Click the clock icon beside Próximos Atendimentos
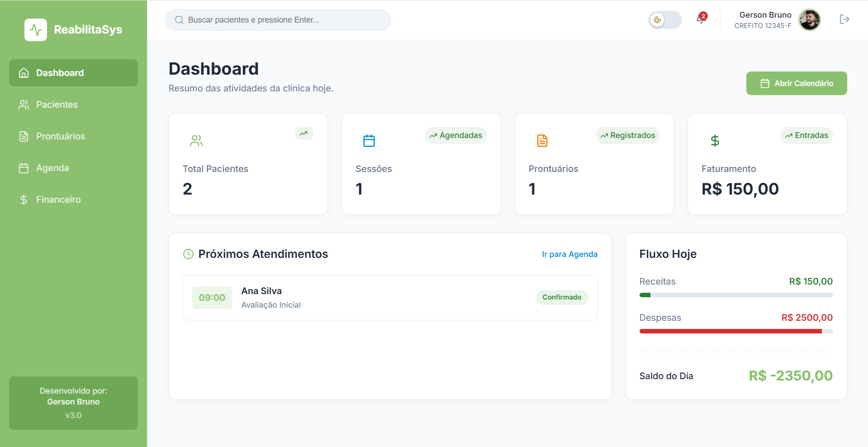 point(188,254)
